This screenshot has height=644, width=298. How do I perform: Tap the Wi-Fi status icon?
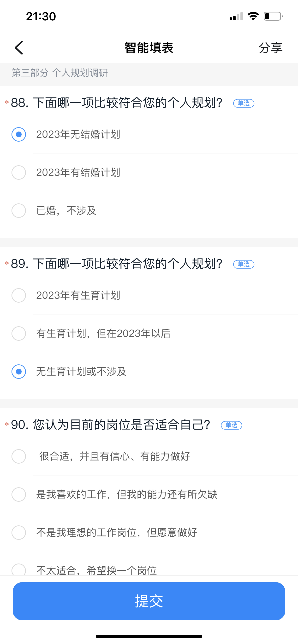[253, 16]
